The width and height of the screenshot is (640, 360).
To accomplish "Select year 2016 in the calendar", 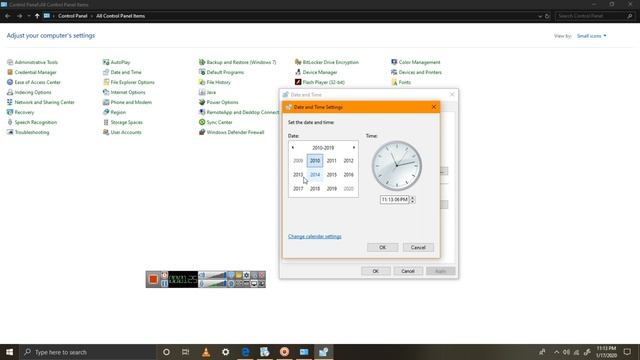I will [x=348, y=175].
